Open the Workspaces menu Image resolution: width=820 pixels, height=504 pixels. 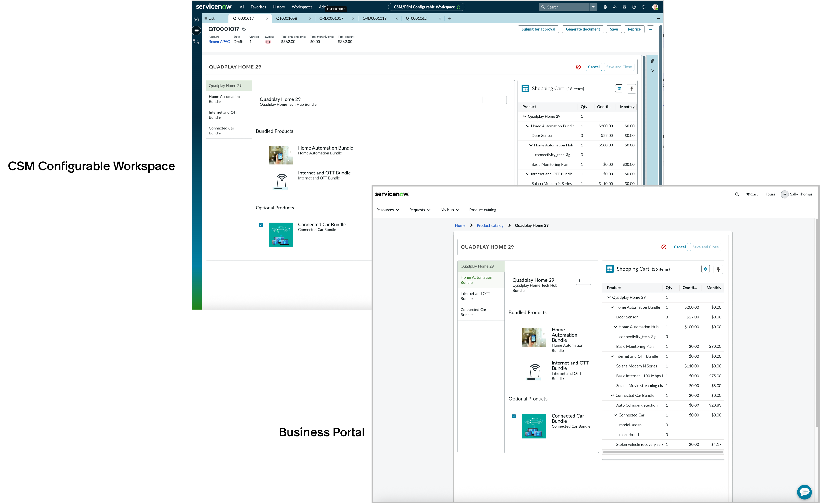[302, 7]
